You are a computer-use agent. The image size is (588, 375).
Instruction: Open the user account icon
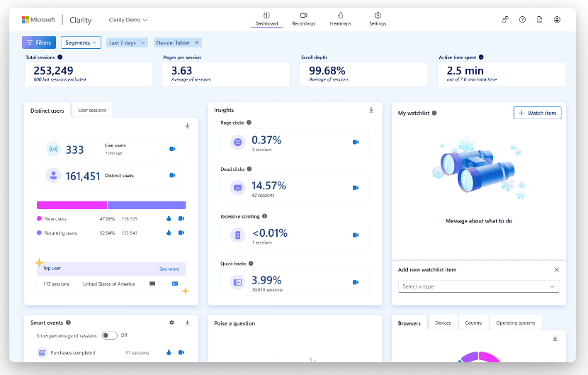pos(558,20)
